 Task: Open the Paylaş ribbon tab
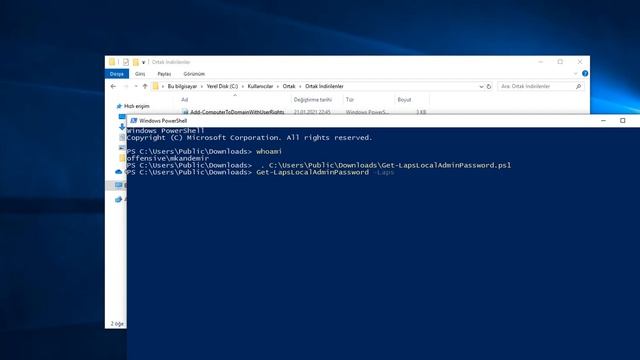(x=164, y=74)
